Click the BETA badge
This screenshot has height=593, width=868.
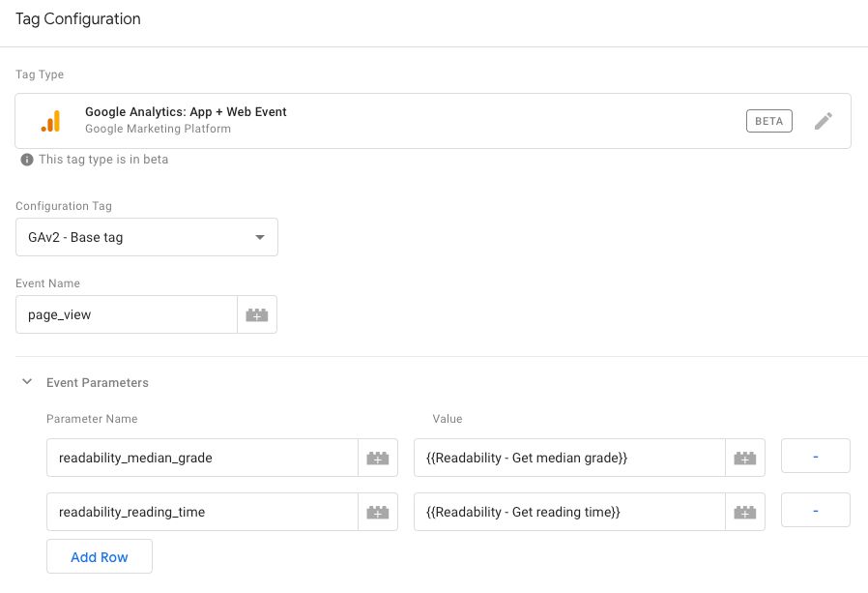[x=768, y=121]
